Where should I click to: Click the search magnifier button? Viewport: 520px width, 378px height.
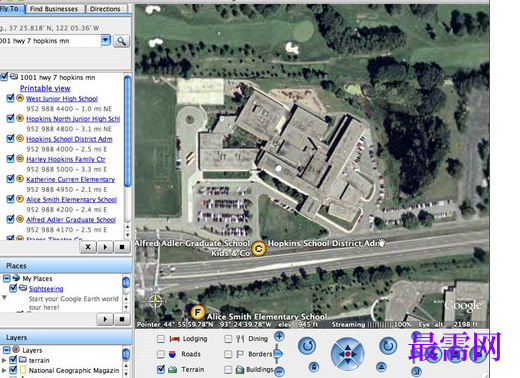(121, 41)
